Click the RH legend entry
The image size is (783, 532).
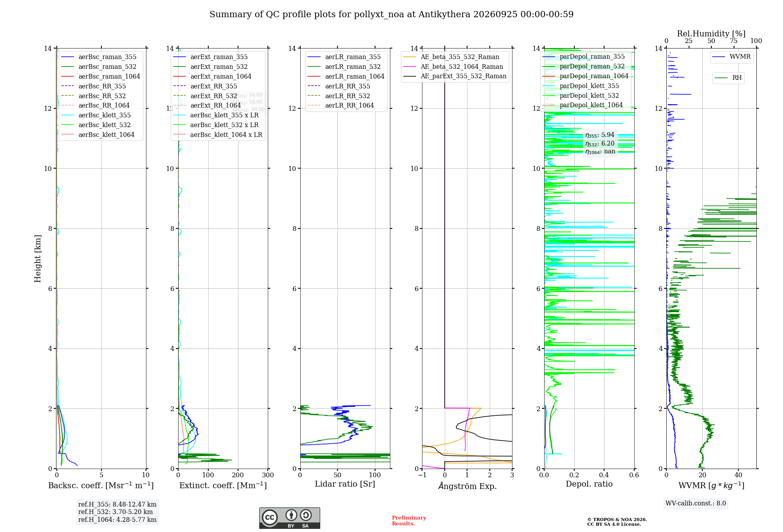pyautogui.click(x=728, y=78)
